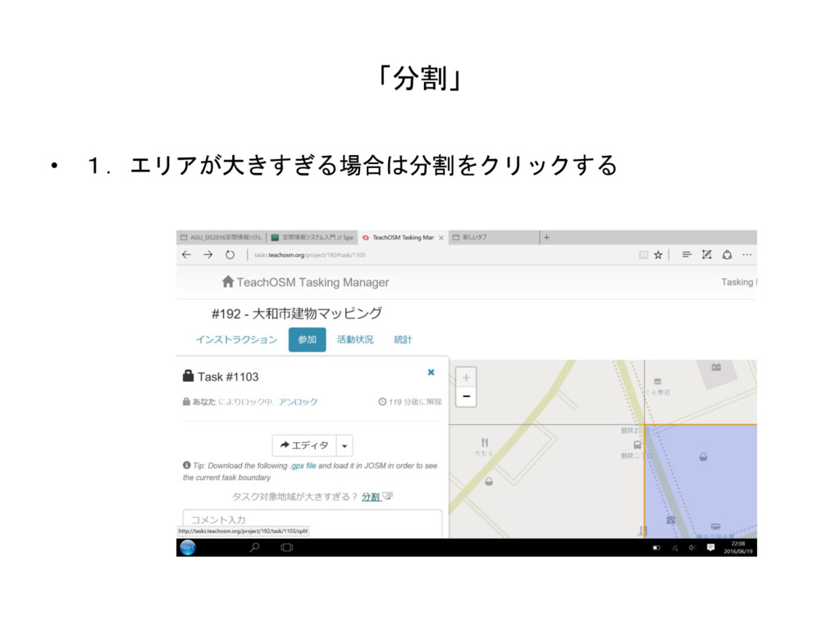Open the インストラクション tab

pos(236,340)
